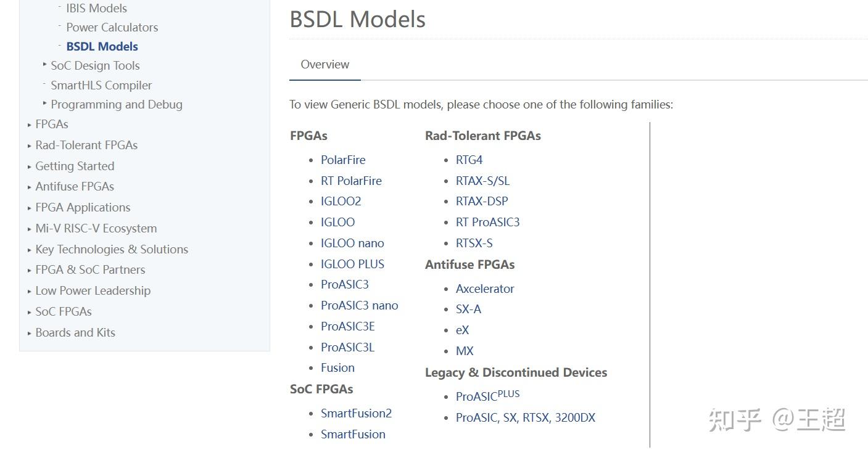Expand the Programming and Debug arrow

pos(45,103)
